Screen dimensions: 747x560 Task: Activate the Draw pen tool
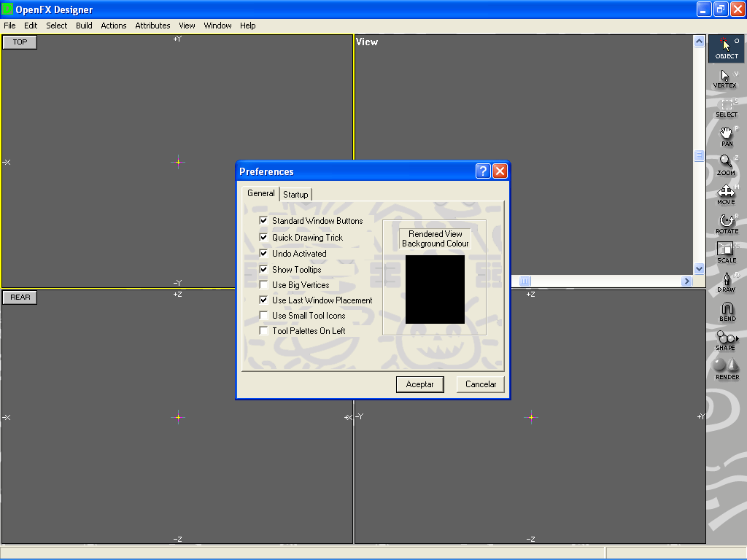click(726, 282)
